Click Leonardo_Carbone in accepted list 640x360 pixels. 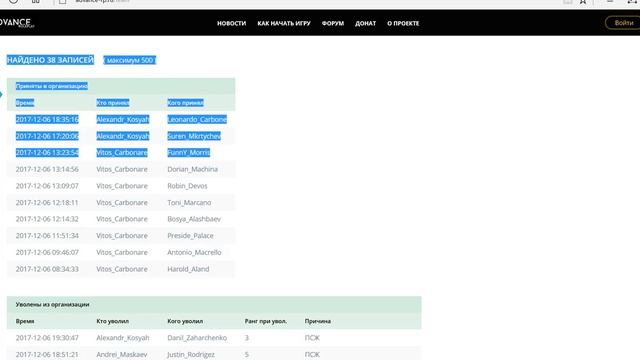[197, 119]
